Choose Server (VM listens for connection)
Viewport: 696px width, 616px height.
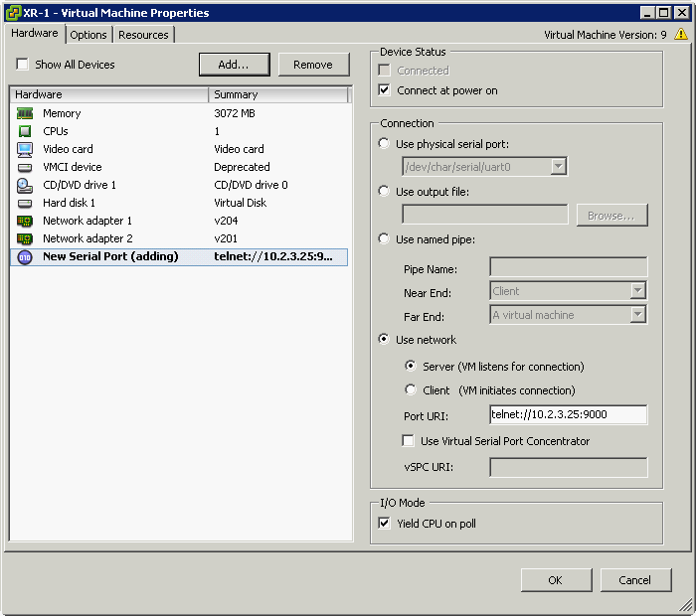[411, 366]
